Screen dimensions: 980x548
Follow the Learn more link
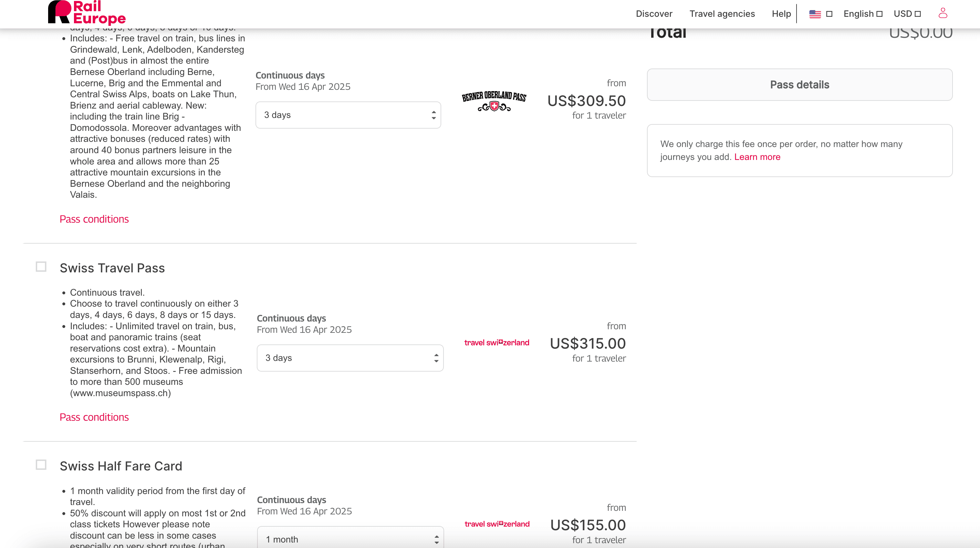coord(757,157)
